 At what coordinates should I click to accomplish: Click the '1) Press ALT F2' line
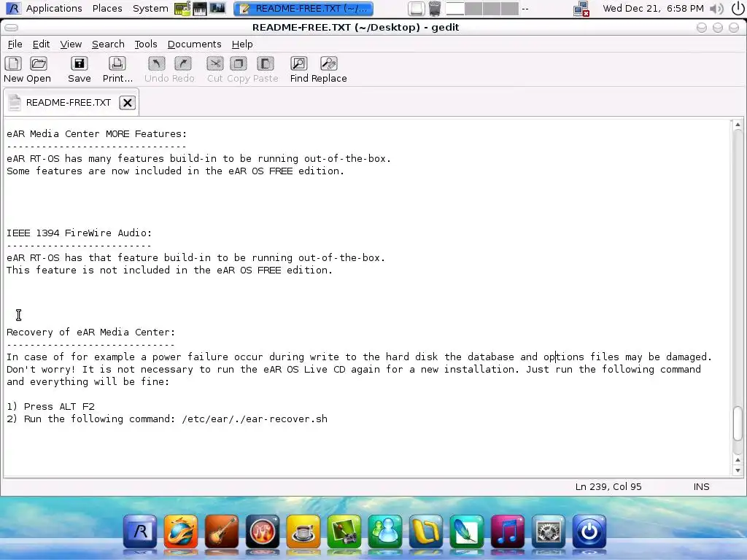point(50,407)
